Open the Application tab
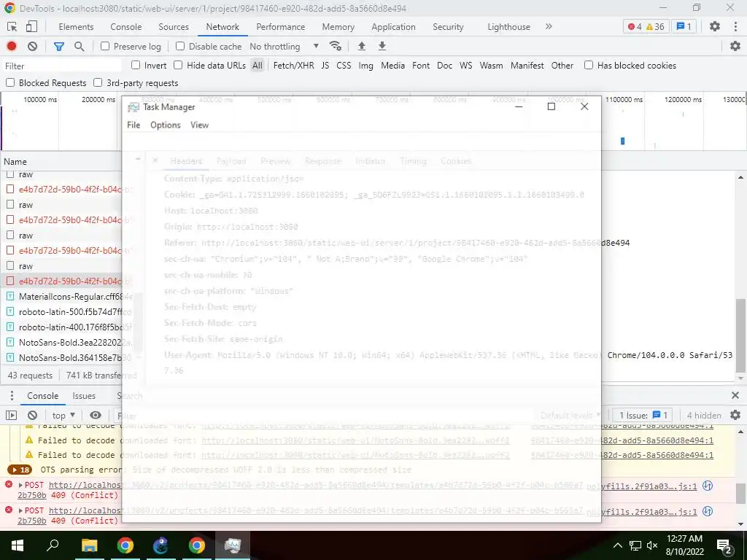747x560 pixels. coord(393,27)
